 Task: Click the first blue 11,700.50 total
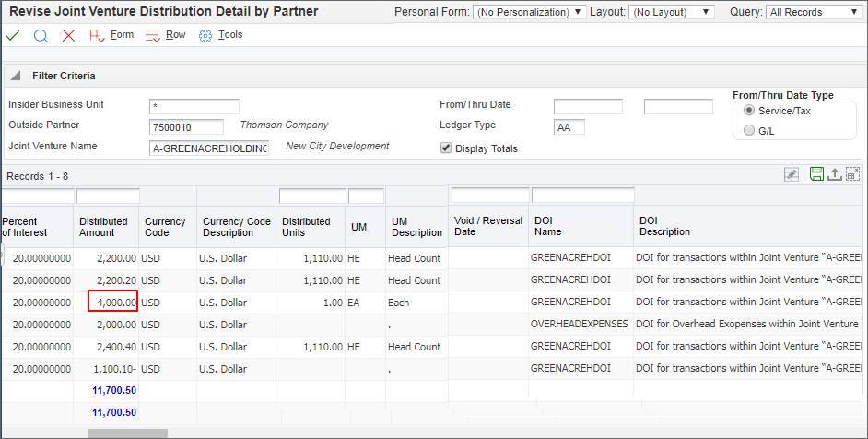coord(114,390)
